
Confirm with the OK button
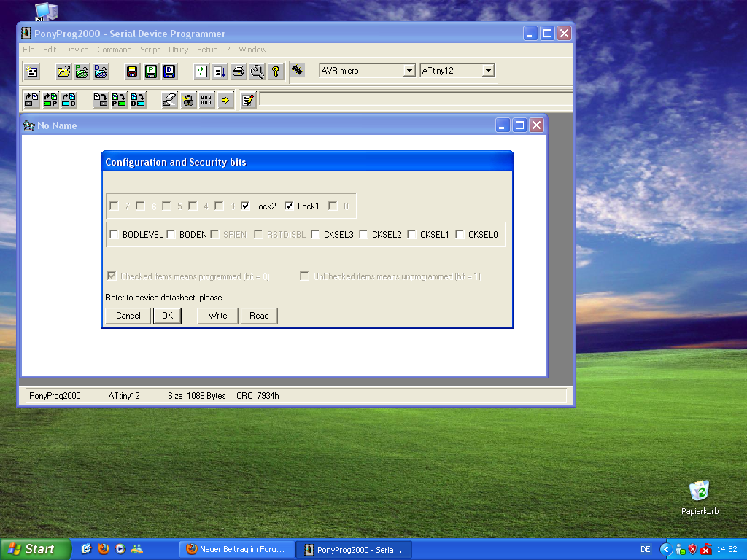(x=167, y=316)
